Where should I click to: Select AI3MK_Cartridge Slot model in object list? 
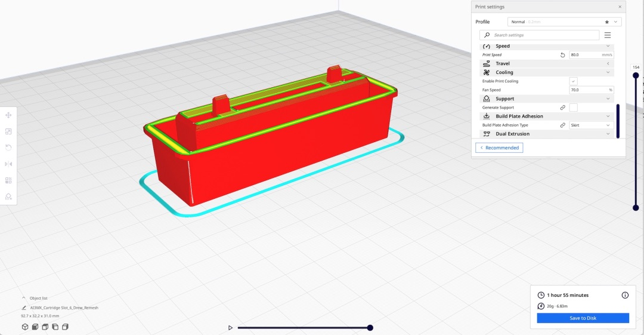point(64,308)
